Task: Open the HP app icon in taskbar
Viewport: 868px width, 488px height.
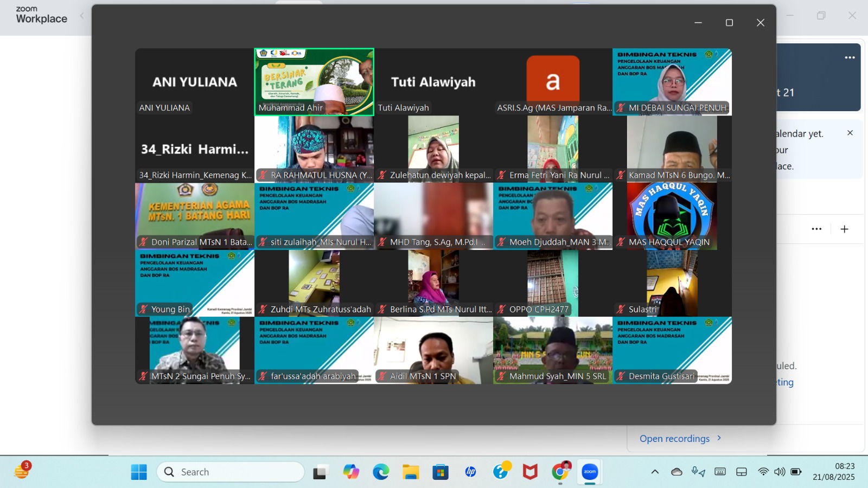Action: [470, 472]
